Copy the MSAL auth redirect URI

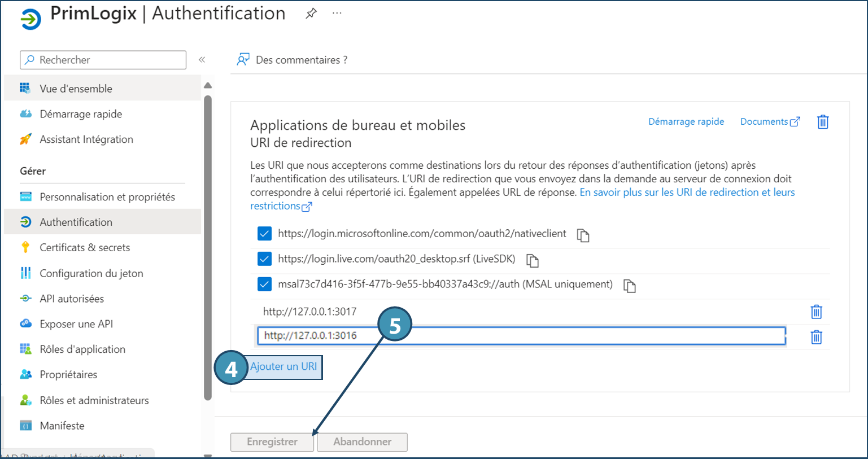click(x=629, y=286)
